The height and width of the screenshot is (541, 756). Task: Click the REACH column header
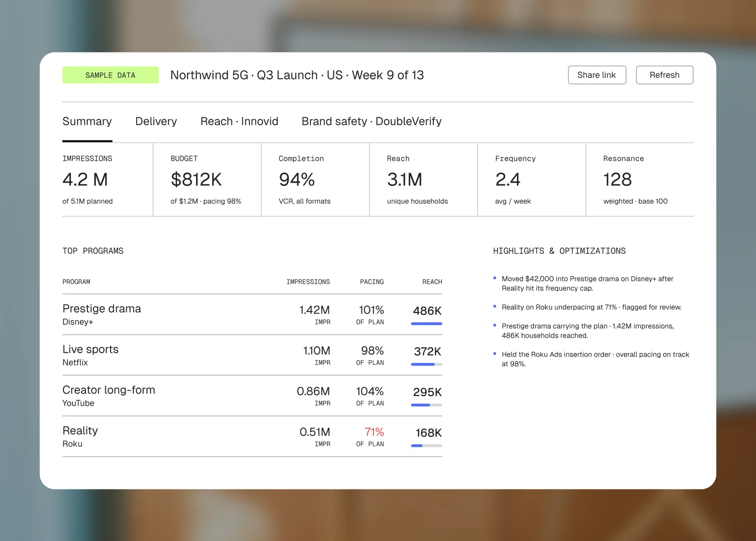(432, 282)
